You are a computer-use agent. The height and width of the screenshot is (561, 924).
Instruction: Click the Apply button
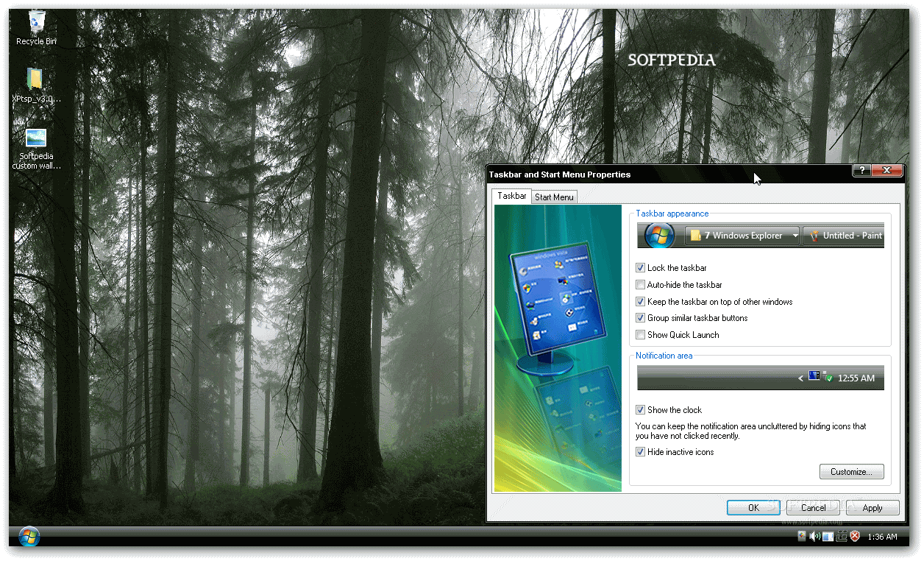[873, 507]
